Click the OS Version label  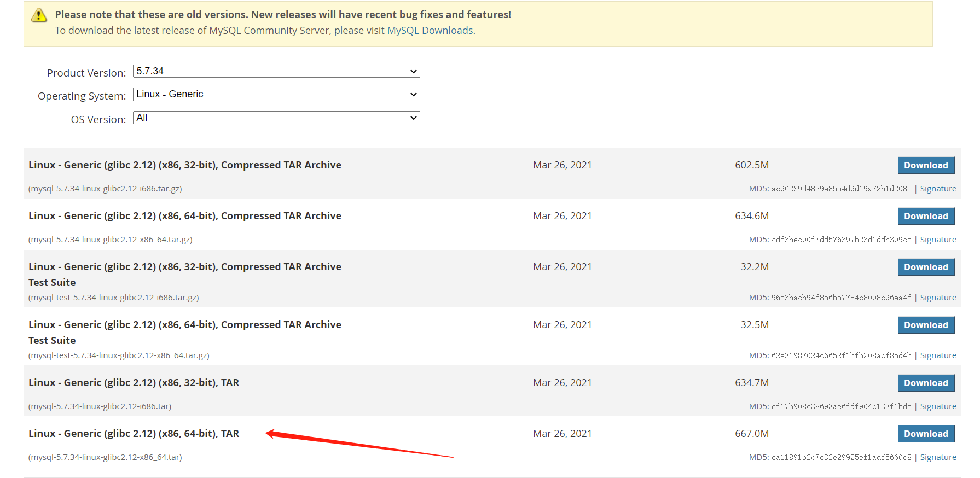[98, 119]
